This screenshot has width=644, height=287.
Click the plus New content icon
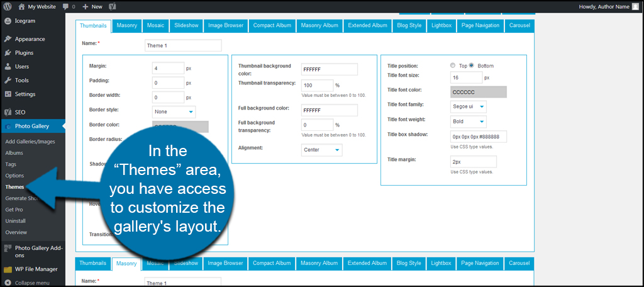tap(86, 7)
